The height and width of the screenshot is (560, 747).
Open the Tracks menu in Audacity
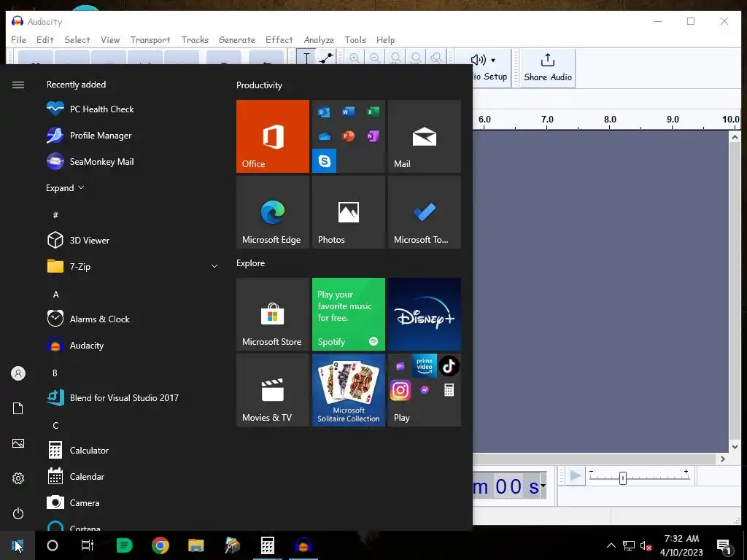195,40
